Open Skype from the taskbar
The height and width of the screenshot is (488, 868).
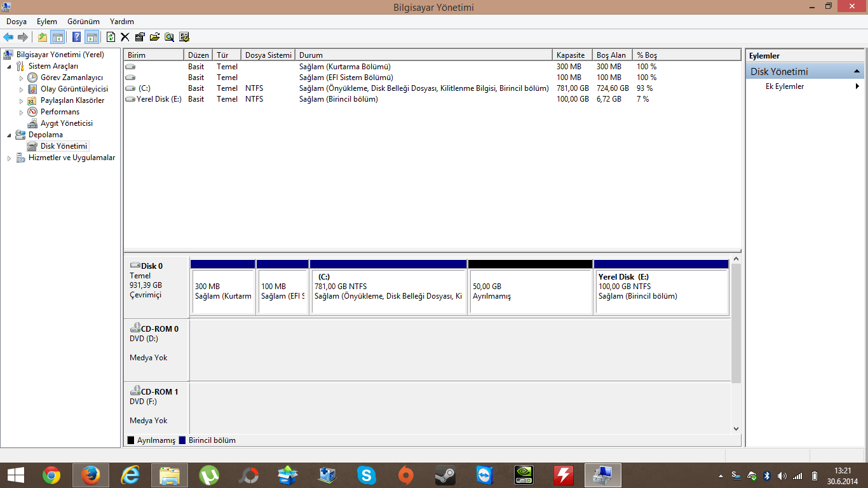click(x=366, y=475)
